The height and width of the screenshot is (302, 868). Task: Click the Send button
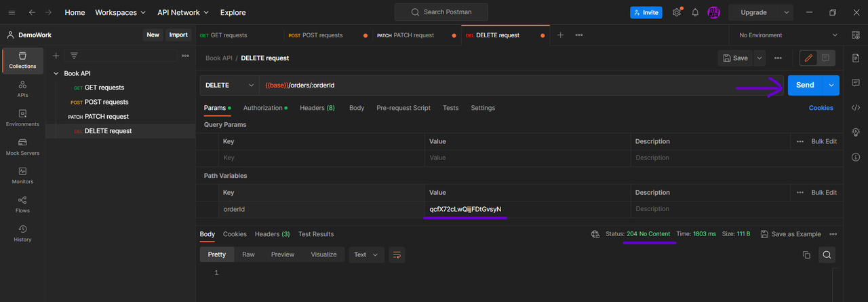point(806,86)
